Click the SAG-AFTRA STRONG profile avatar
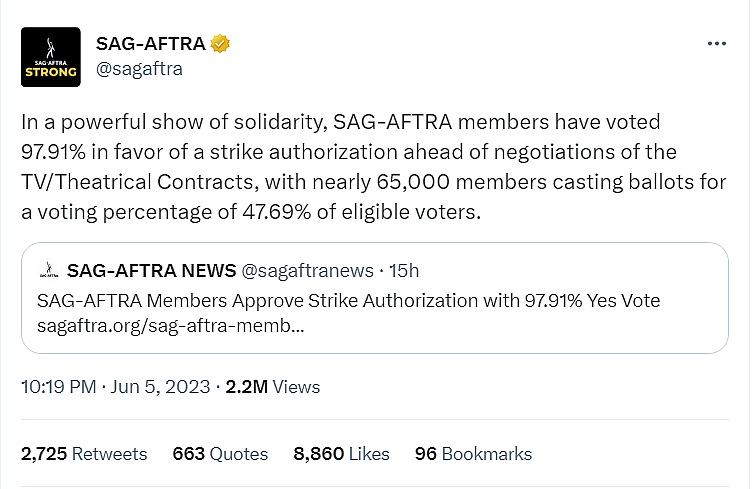Viewport: 752px width, 489px height. 52,57
